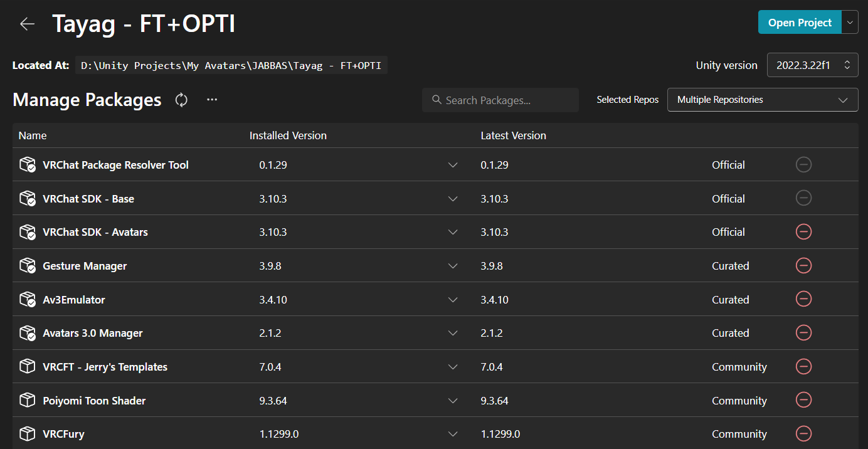Open the three-dot more options menu
This screenshot has height=449, width=868.
212,100
